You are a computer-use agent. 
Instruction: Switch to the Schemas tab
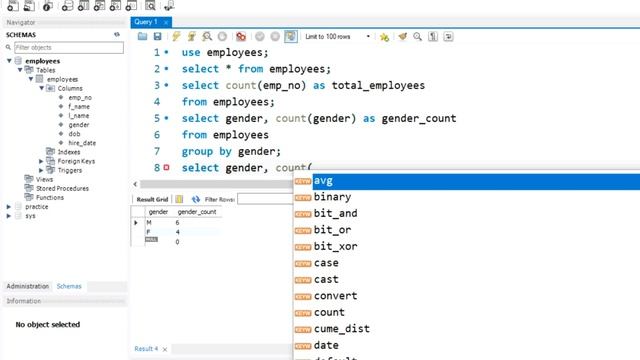(x=69, y=286)
